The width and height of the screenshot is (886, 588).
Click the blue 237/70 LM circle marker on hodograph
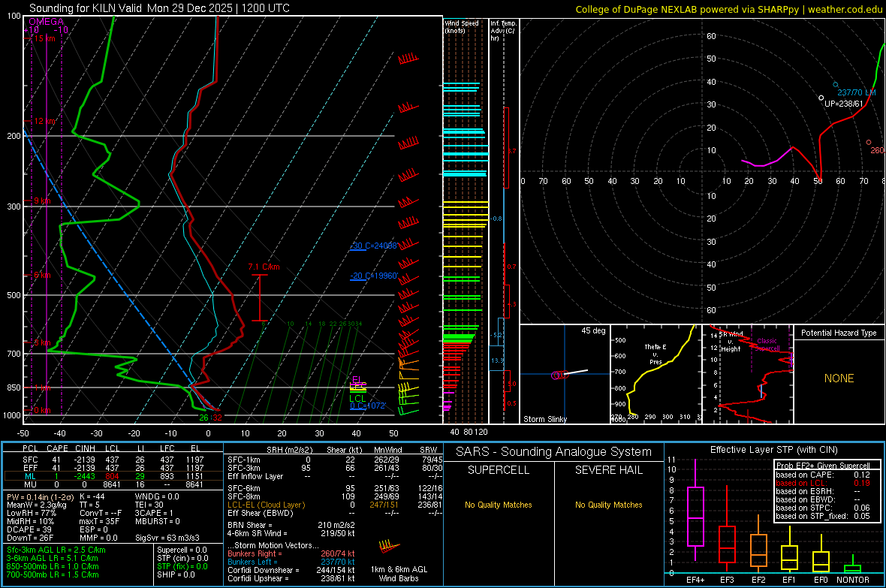point(835,85)
